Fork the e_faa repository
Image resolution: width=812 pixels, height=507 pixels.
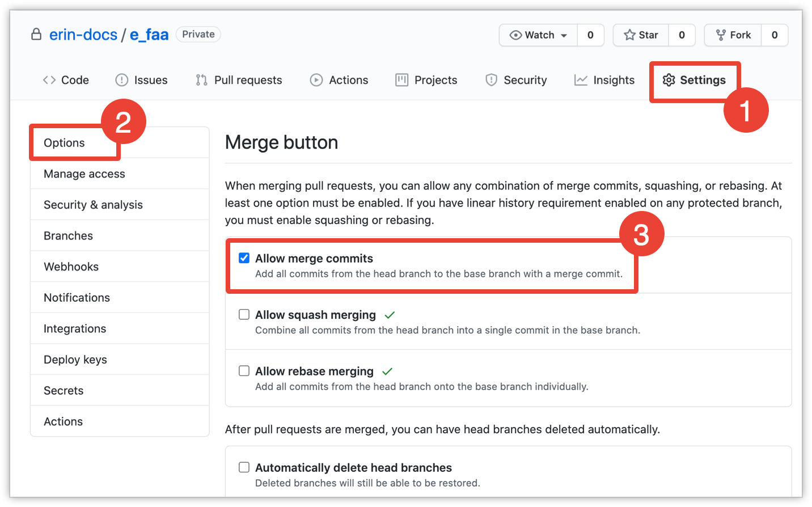pos(733,35)
